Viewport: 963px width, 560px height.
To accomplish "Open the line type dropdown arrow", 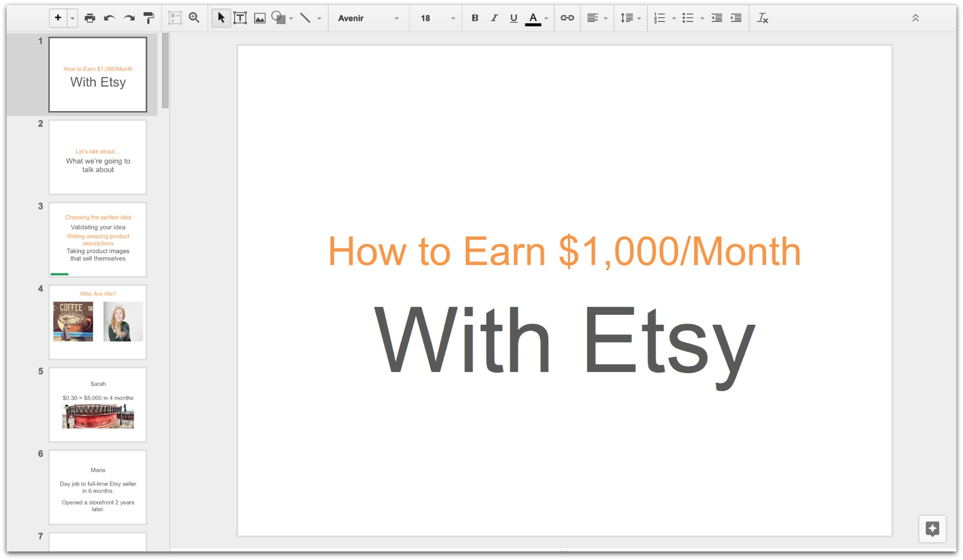I will click(x=319, y=19).
